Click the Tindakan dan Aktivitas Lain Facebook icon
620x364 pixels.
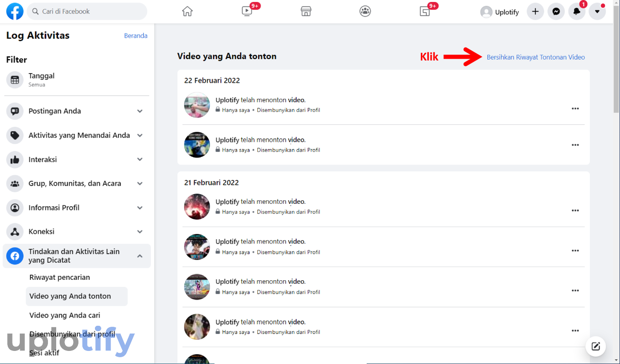pos(15,256)
